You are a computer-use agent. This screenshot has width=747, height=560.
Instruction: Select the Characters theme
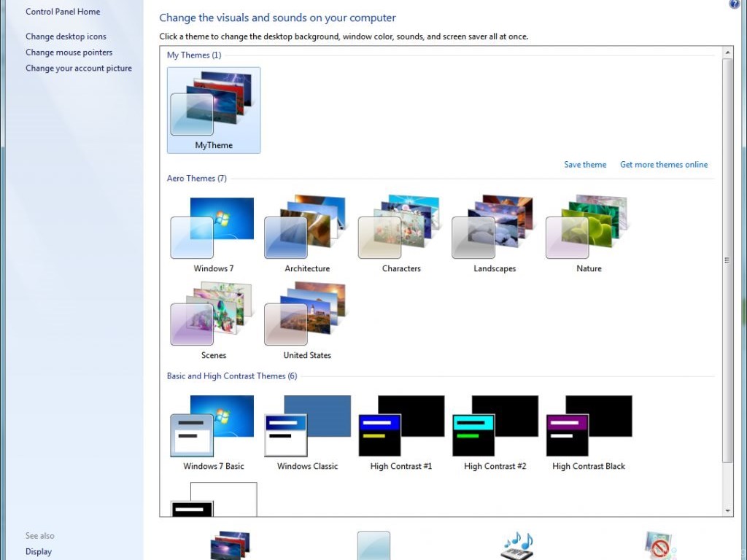pos(401,234)
